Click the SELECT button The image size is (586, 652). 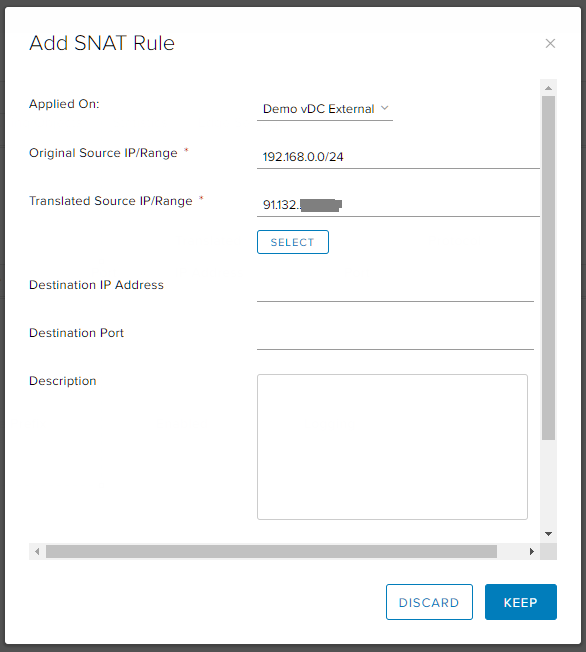[x=293, y=242]
